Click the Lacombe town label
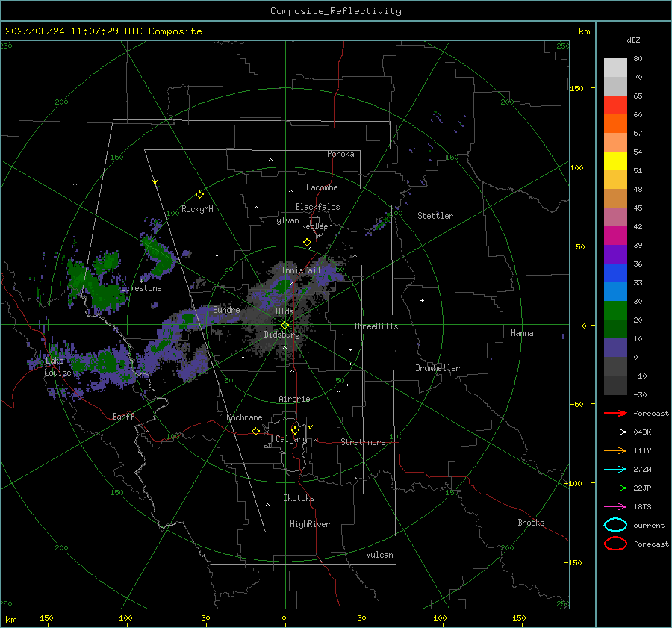This screenshot has width=672, height=628. [x=322, y=187]
